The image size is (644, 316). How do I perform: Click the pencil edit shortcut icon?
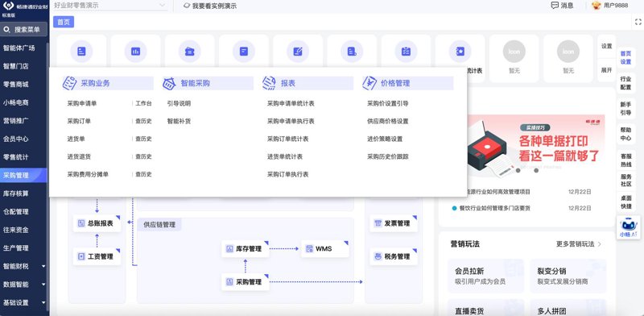[x=298, y=52]
